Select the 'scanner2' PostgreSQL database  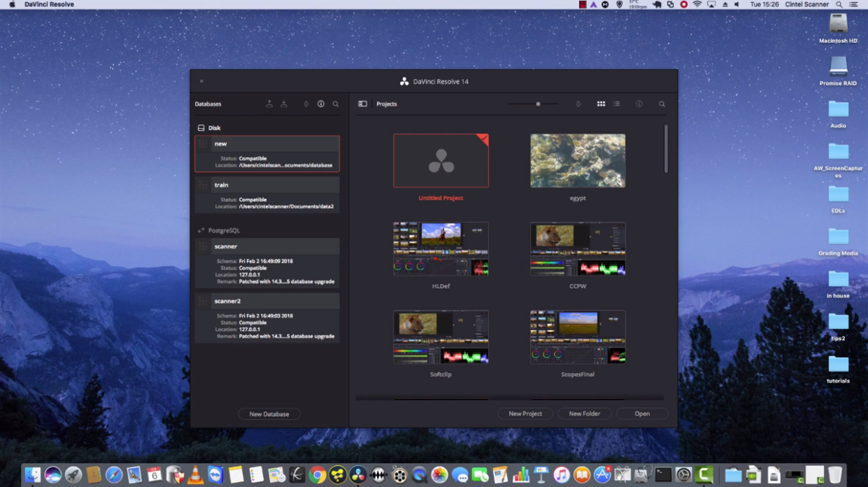pyautogui.click(x=267, y=317)
